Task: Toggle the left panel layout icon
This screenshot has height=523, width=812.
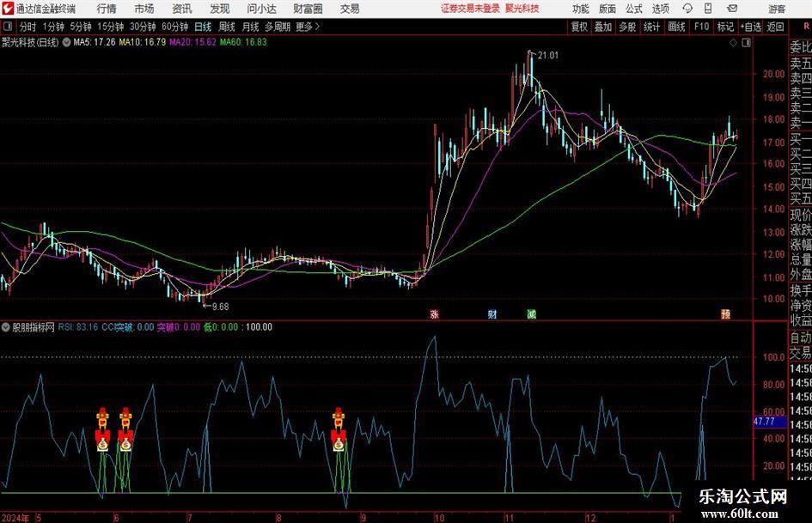Action: tap(7, 27)
